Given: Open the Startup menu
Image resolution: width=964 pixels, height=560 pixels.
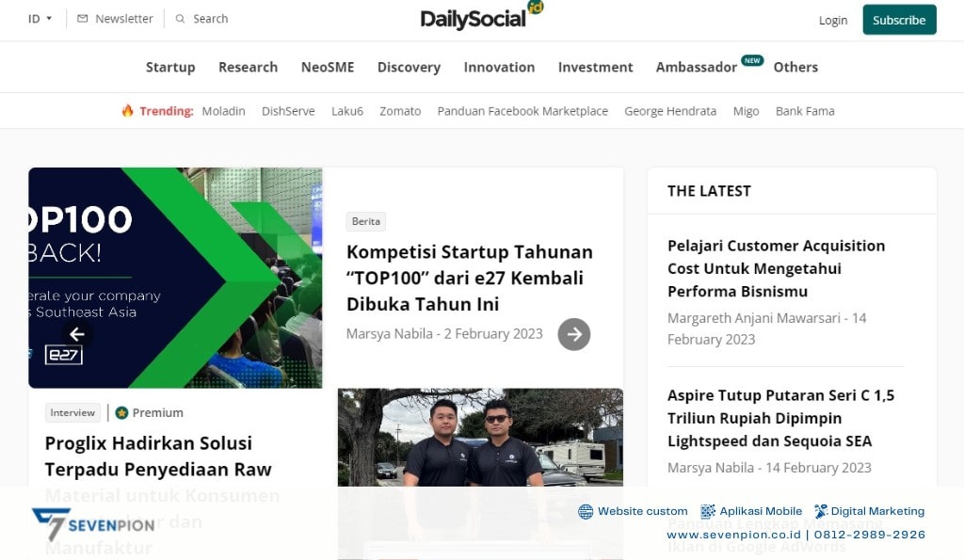Looking at the screenshot, I should [x=170, y=67].
